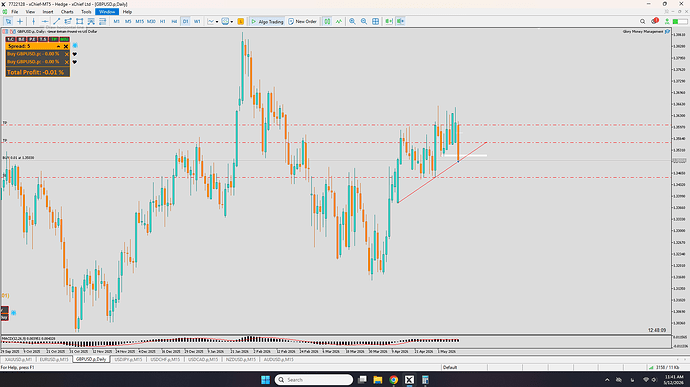Click heart icon beside second Buy GBPUSD row
690x387 pixels.
point(74,62)
